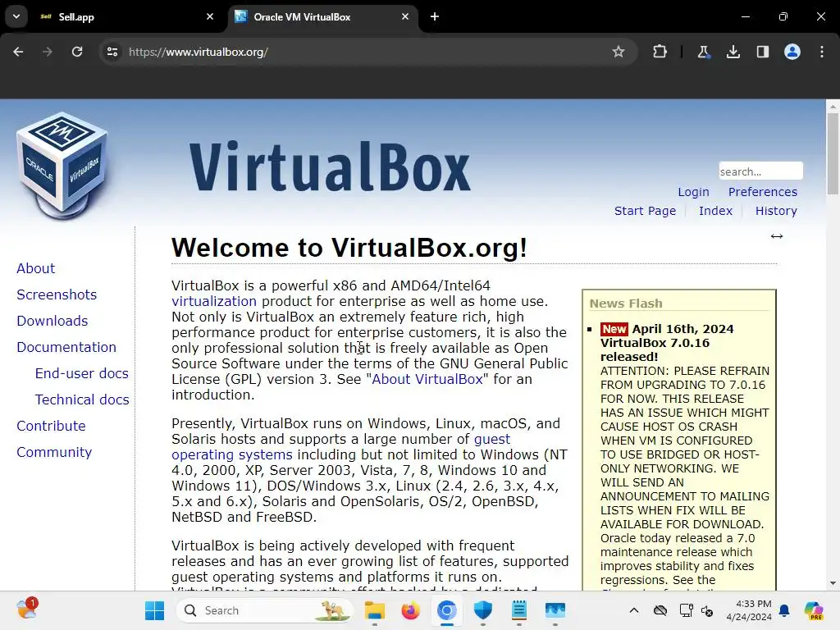Click the scrollbar down arrow

[833, 583]
